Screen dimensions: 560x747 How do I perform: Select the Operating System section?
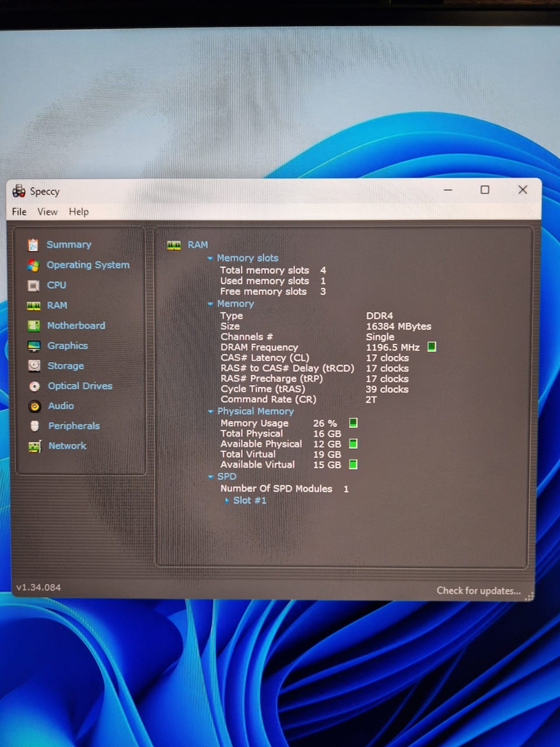88,265
